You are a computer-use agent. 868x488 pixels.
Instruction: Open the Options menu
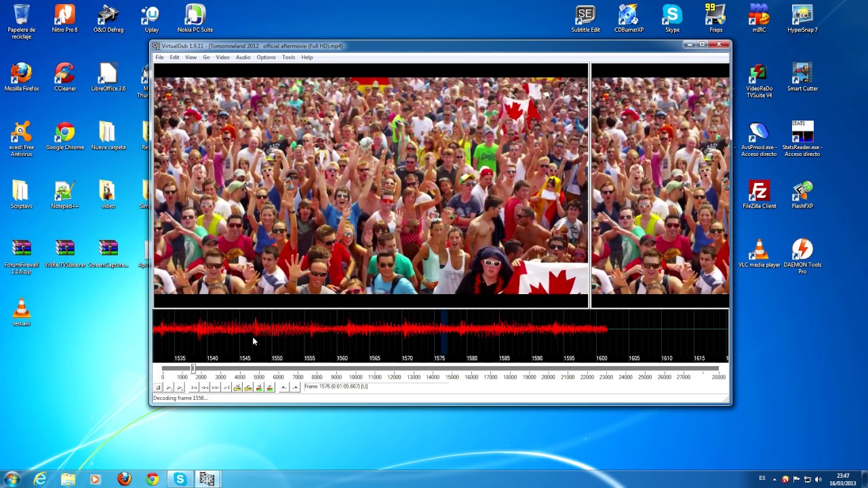(266, 58)
